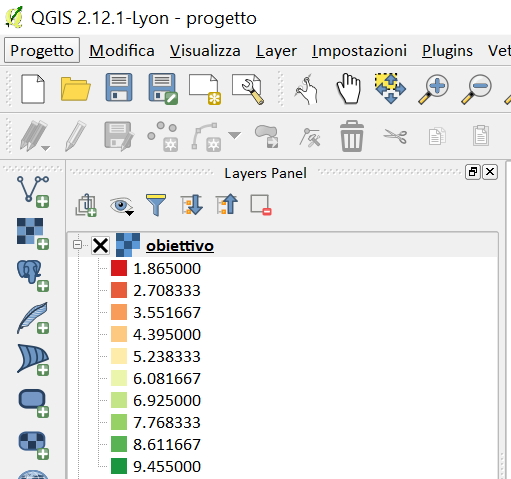This screenshot has width=511, height=479.
Task: Click dark green swatch for 9.455000
Action: (x=119, y=466)
